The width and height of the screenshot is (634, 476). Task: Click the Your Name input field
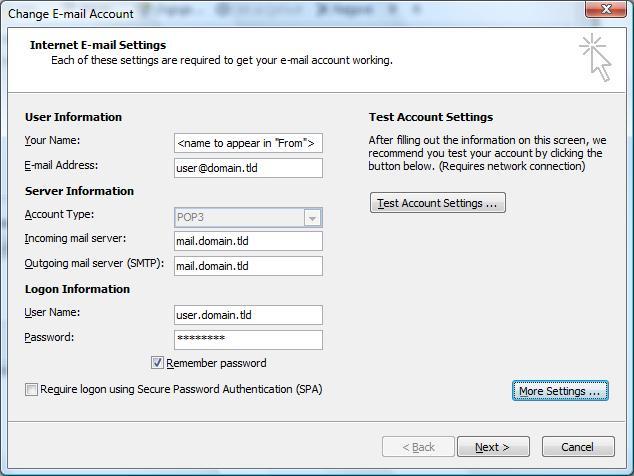248,143
